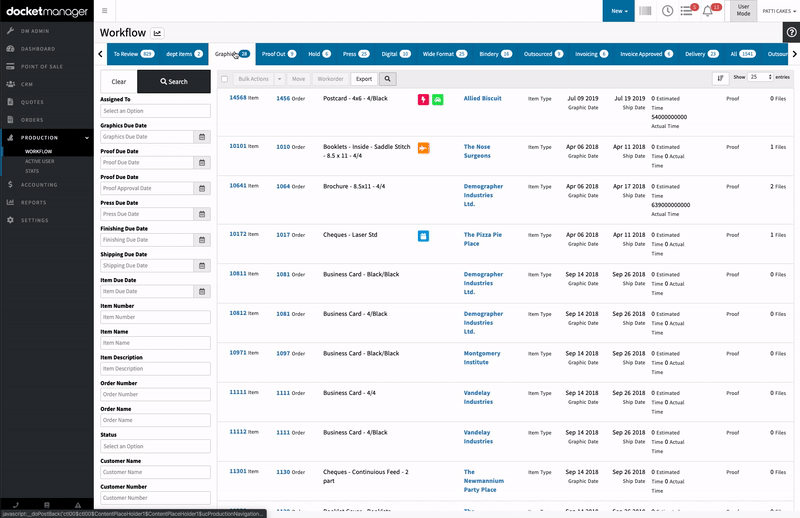Open Allied Biscuit customer link
Viewport: 800px width, 518px height.
(x=483, y=98)
